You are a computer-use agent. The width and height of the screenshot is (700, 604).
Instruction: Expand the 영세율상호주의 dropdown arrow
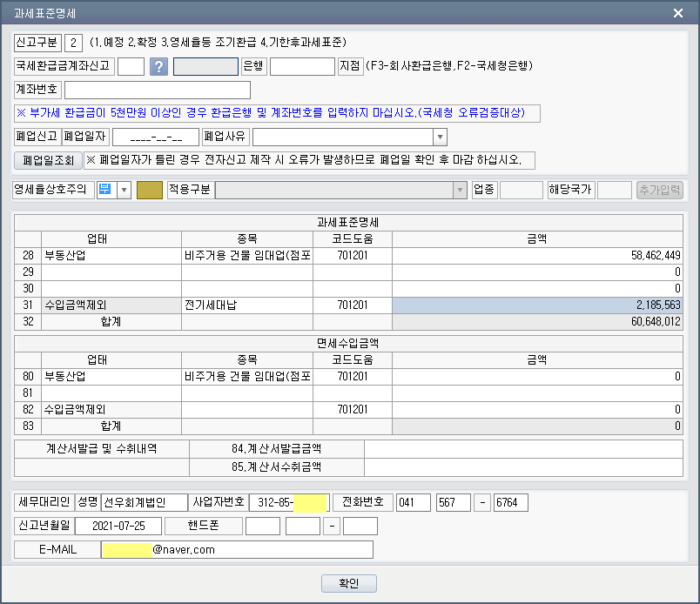123,191
